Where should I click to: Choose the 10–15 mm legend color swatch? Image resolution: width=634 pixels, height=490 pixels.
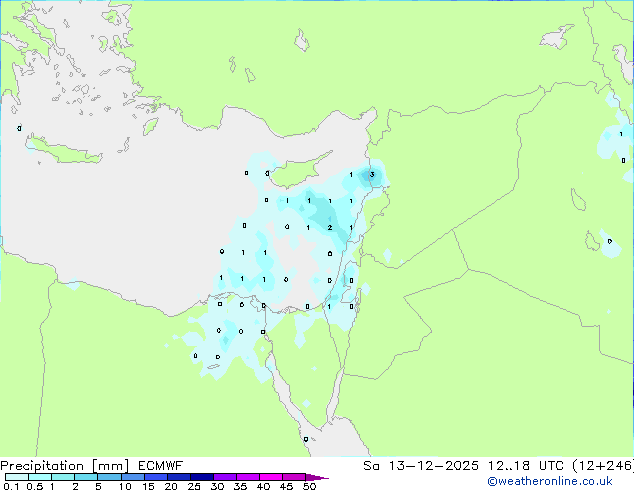tap(133, 477)
